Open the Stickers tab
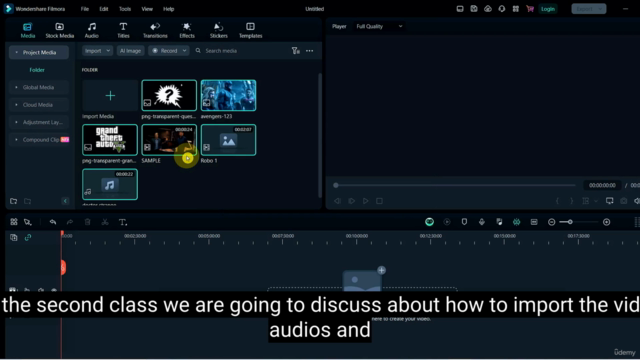Image resolution: width=640 pixels, height=360 pixels. 218,31
